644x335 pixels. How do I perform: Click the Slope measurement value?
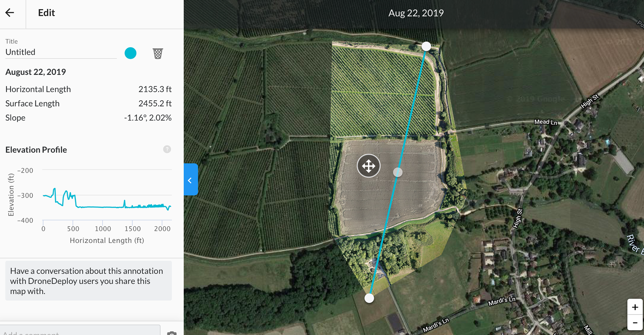148,118
